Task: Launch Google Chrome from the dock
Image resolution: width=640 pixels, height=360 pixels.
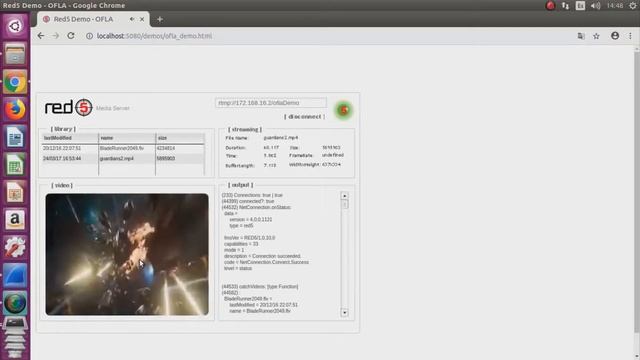Action: pos(15,82)
